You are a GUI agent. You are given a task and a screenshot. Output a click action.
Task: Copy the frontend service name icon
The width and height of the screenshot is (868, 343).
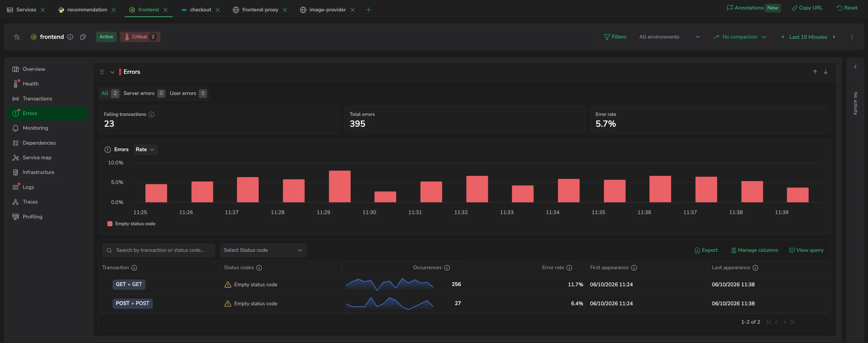tap(83, 37)
